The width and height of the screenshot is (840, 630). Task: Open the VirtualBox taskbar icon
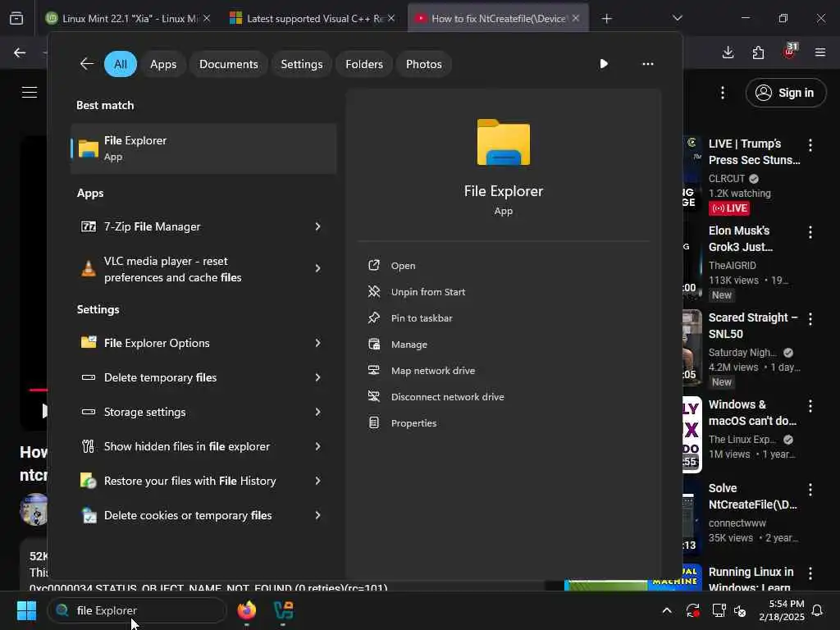click(283, 610)
